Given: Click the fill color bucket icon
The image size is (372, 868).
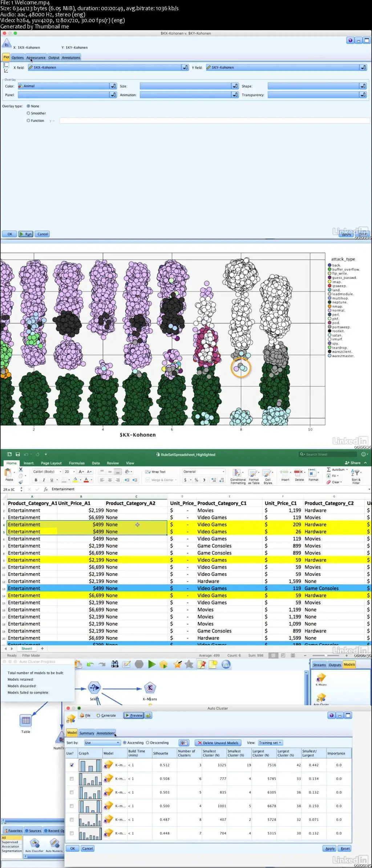Looking at the screenshot, I should [75, 480].
